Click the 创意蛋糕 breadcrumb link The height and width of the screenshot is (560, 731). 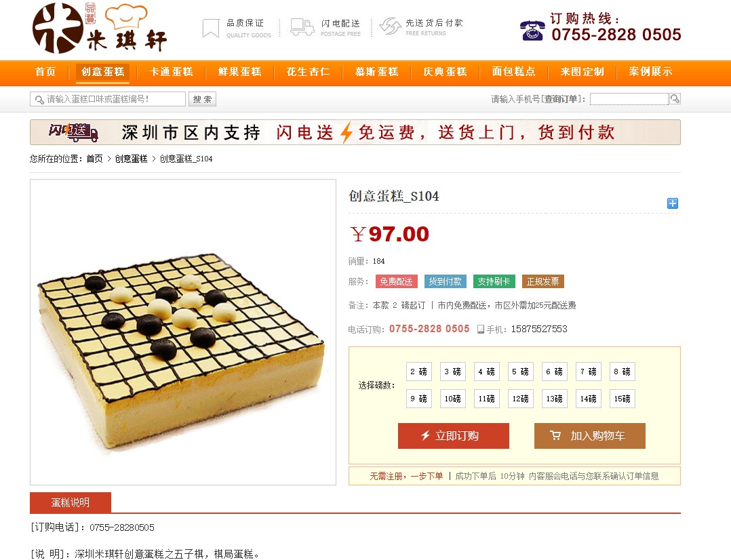pyautogui.click(x=131, y=159)
